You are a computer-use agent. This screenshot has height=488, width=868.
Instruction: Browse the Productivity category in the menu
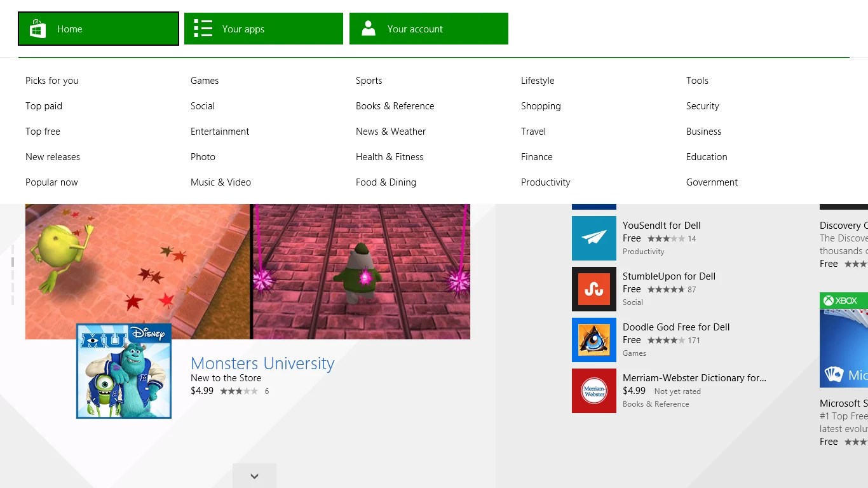(x=546, y=182)
